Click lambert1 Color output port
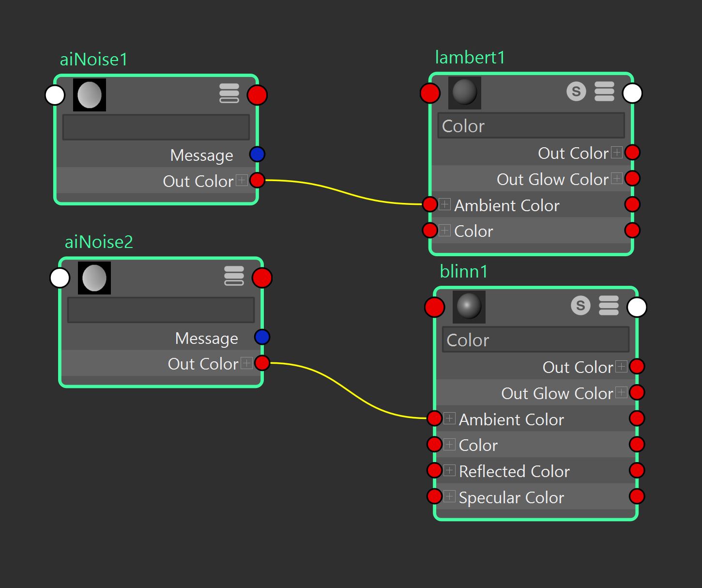The image size is (702, 588). pos(632,230)
